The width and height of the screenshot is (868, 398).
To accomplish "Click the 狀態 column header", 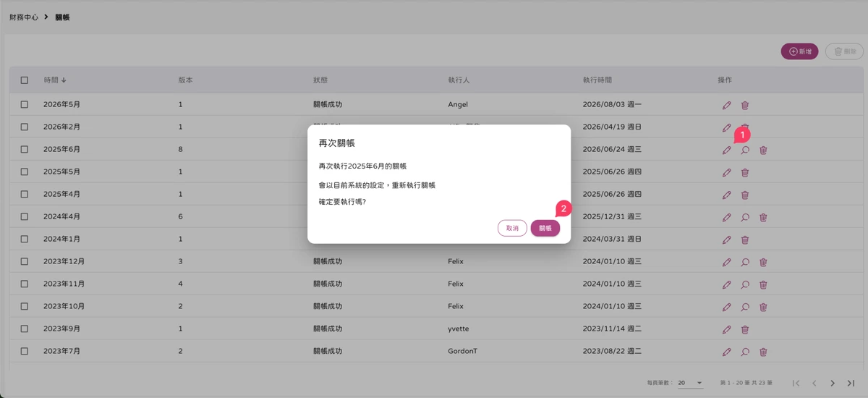I will click(320, 80).
